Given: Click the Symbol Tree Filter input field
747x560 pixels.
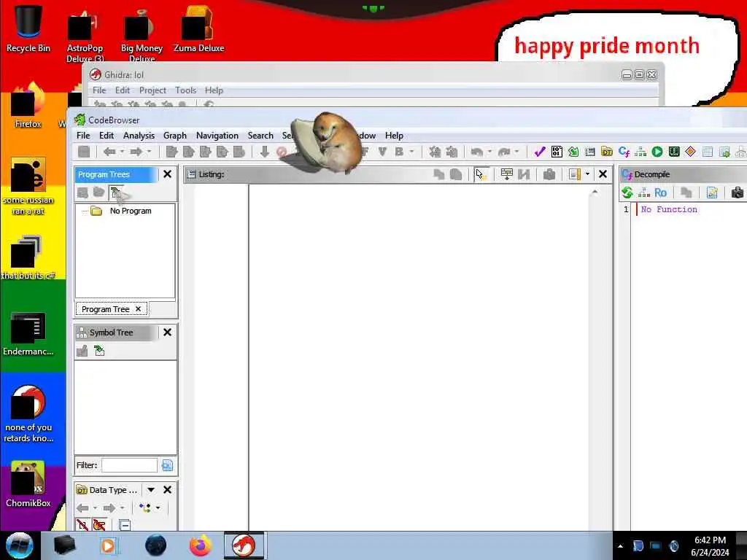Looking at the screenshot, I should pos(129,465).
